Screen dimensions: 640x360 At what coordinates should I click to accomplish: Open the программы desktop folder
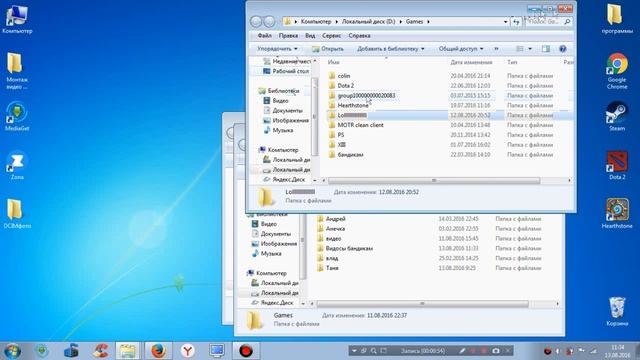pyautogui.click(x=617, y=18)
